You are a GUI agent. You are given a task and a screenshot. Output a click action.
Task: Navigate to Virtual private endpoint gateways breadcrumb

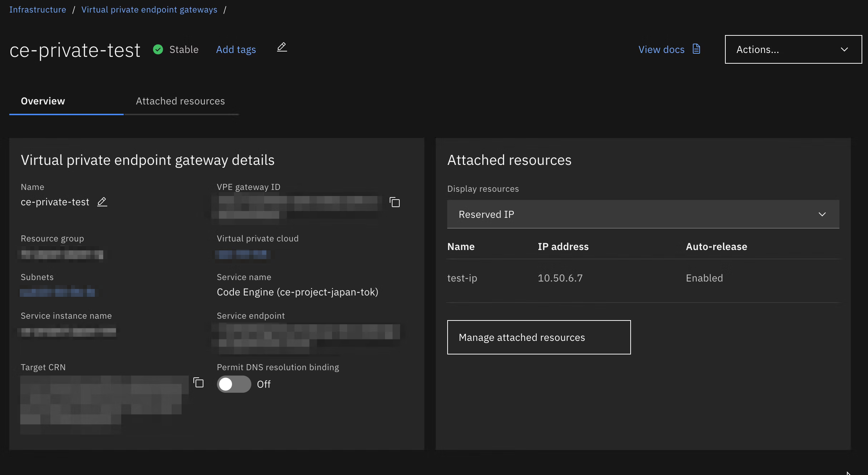[x=149, y=10]
